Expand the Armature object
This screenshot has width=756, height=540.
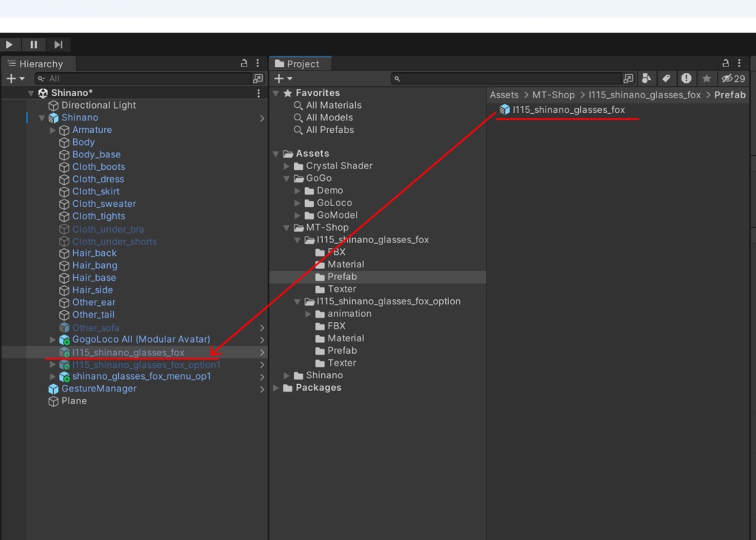point(53,130)
